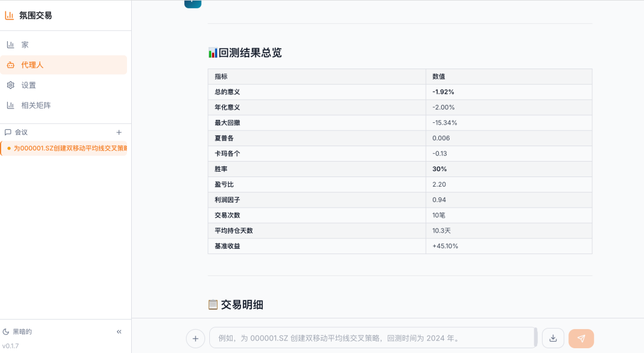The height and width of the screenshot is (353, 644).
Task: Click the 会议 section label
Action: click(21, 132)
